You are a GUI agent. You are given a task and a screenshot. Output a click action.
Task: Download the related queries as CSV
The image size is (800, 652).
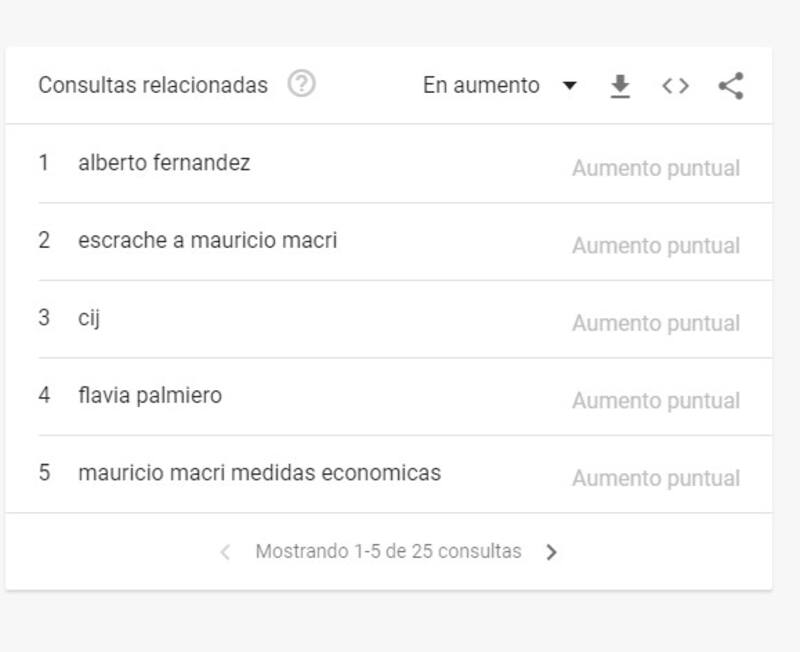click(620, 86)
